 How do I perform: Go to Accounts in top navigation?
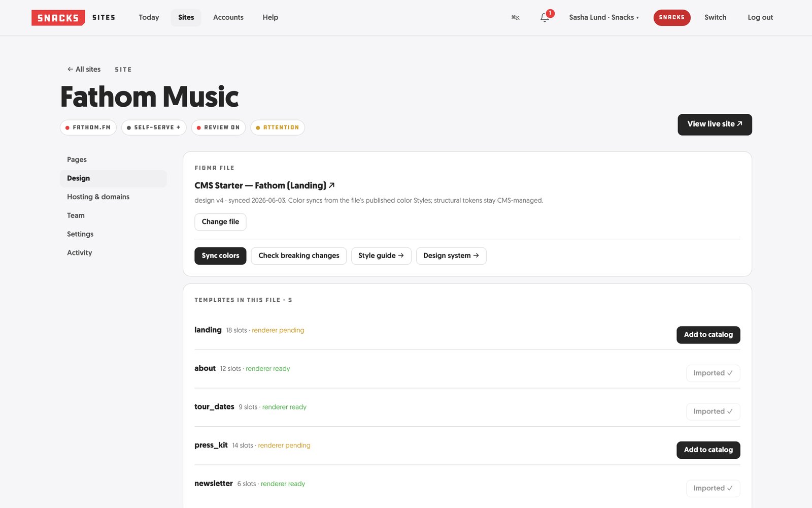[228, 17]
